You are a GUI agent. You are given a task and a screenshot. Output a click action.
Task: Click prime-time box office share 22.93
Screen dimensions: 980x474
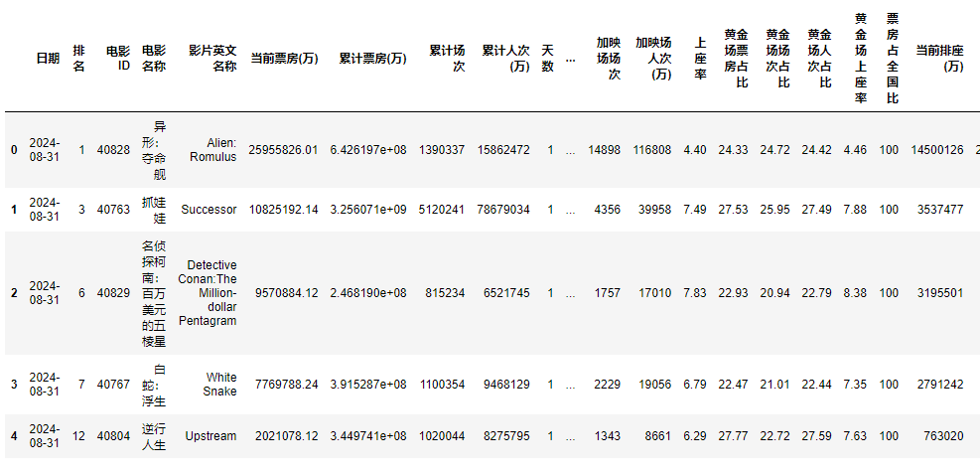click(x=733, y=293)
